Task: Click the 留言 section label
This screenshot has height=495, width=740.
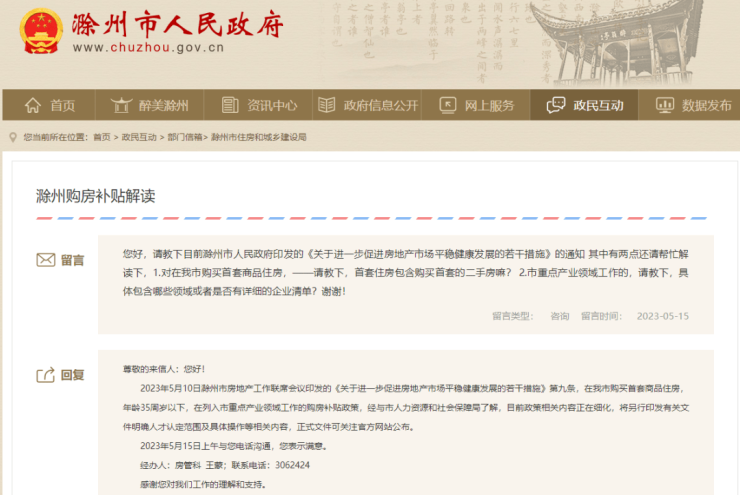Action: (72, 260)
